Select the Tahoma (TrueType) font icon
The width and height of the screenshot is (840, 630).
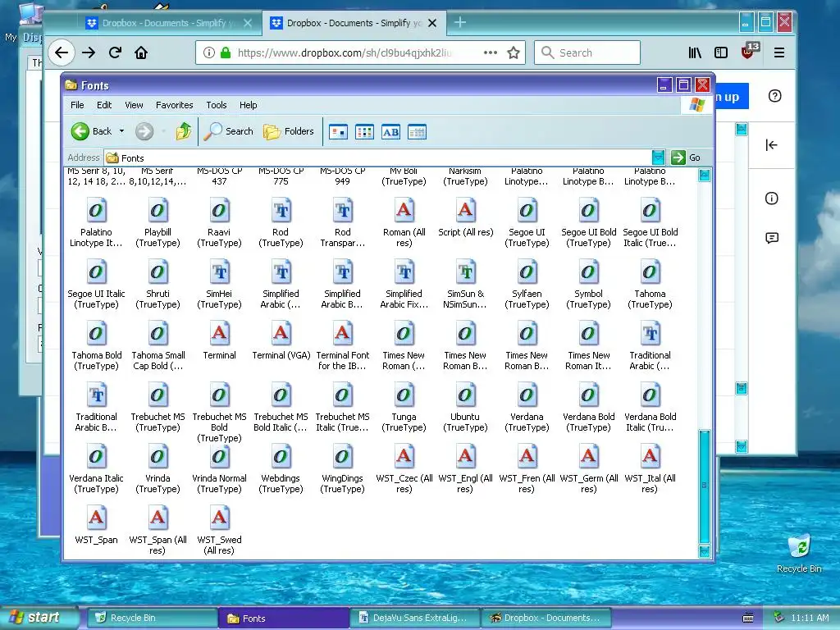click(650, 272)
